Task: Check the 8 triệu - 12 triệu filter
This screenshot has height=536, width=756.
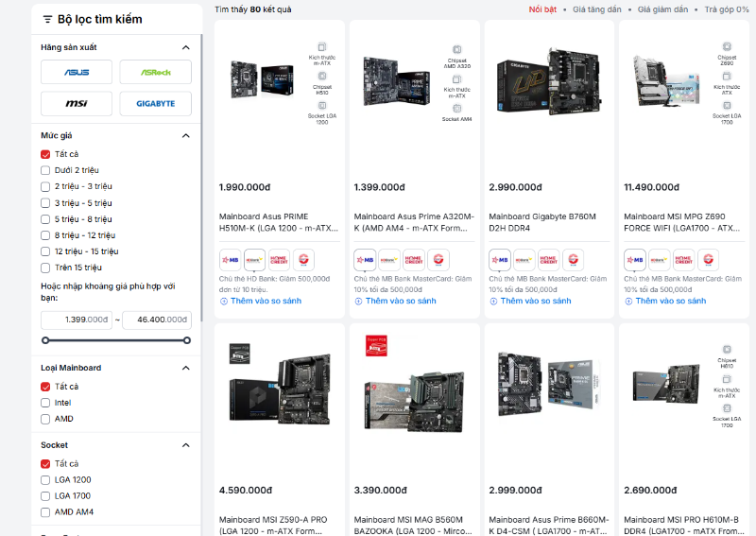Action: [x=45, y=235]
